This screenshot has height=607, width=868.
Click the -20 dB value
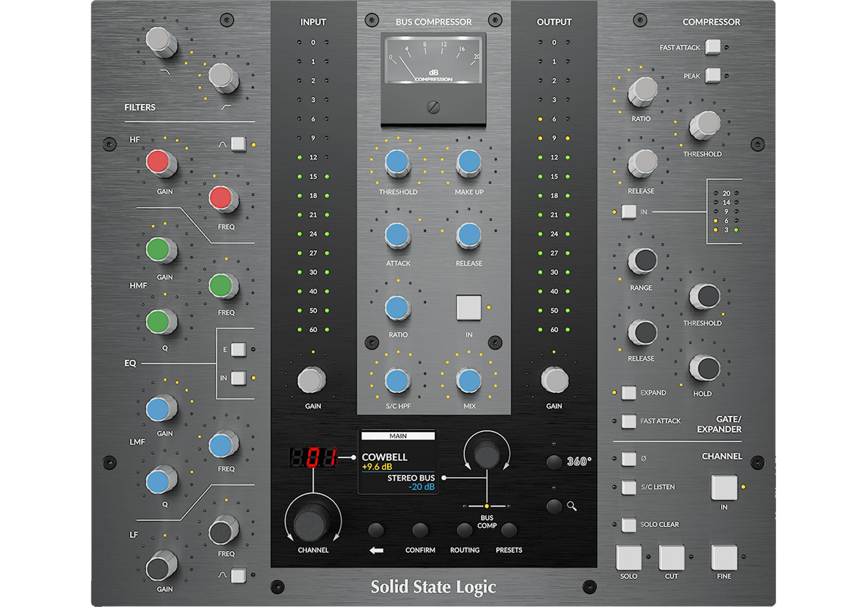(x=422, y=487)
